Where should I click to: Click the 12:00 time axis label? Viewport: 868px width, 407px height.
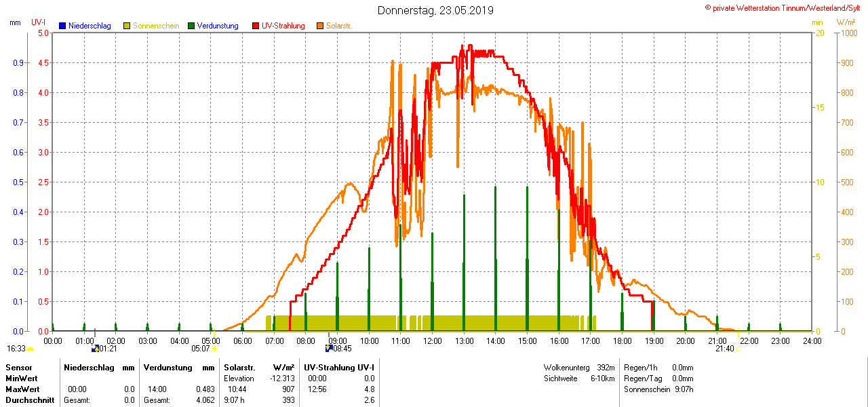click(433, 341)
